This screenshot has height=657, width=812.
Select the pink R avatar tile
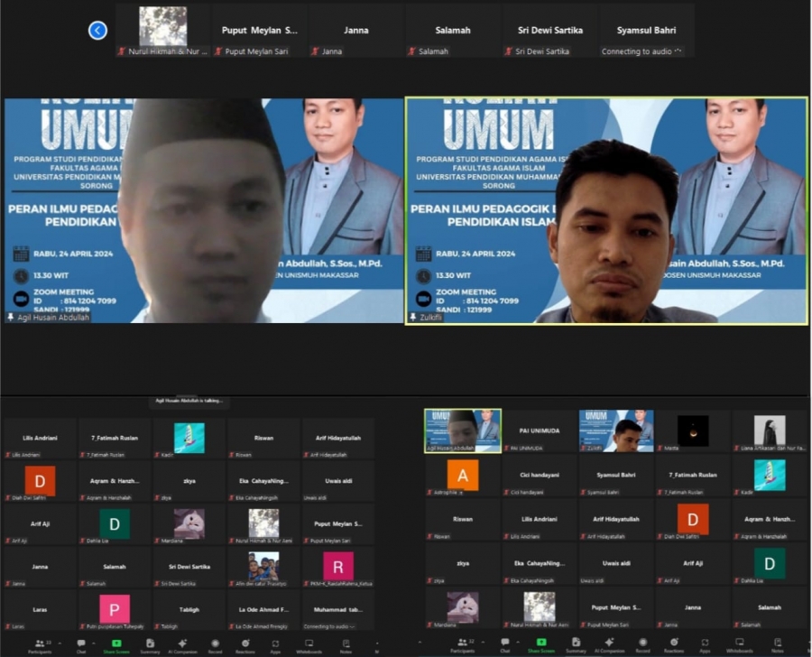coord(337,567)
